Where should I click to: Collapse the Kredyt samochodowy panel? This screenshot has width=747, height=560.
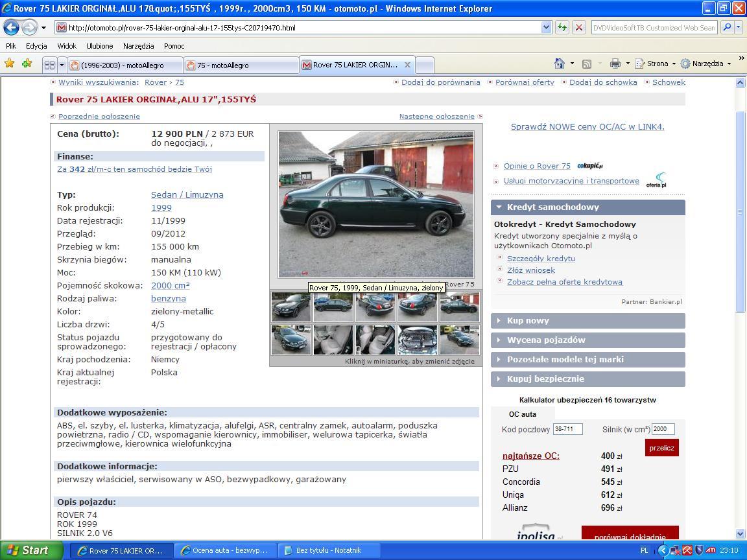coord(587,207)
